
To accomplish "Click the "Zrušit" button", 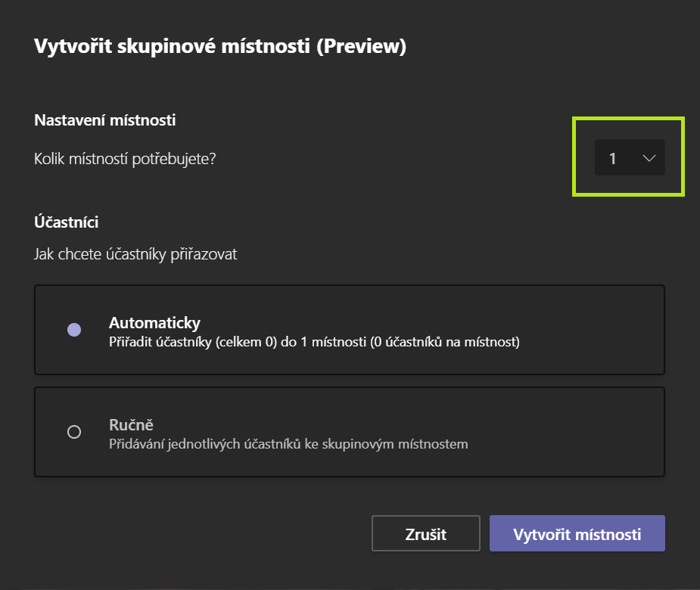I will click(425, 534).
